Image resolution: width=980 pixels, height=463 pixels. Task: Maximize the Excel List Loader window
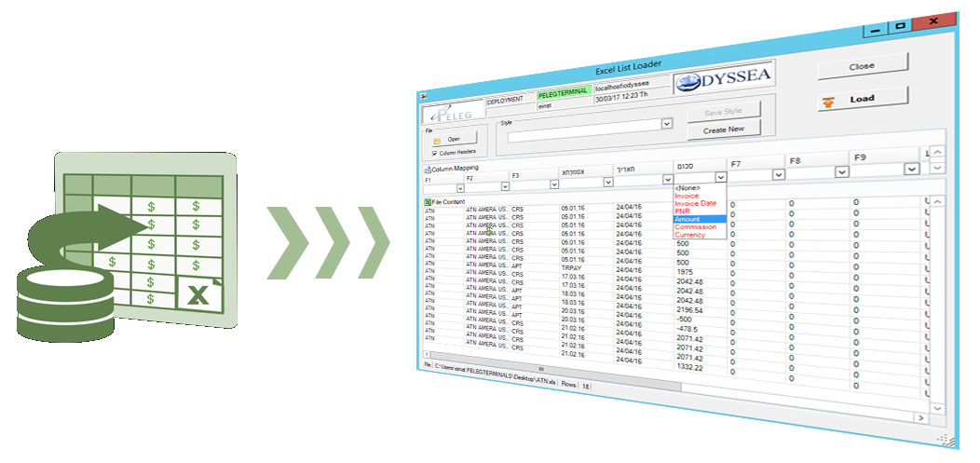tap(901, 26)
